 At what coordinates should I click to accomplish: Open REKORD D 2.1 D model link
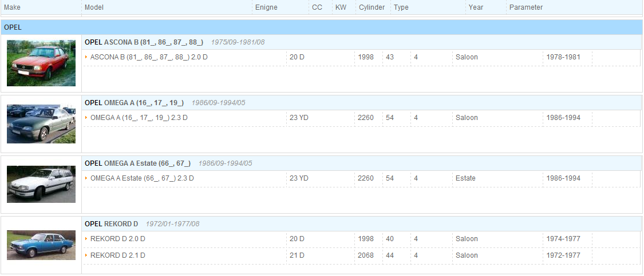117,255
